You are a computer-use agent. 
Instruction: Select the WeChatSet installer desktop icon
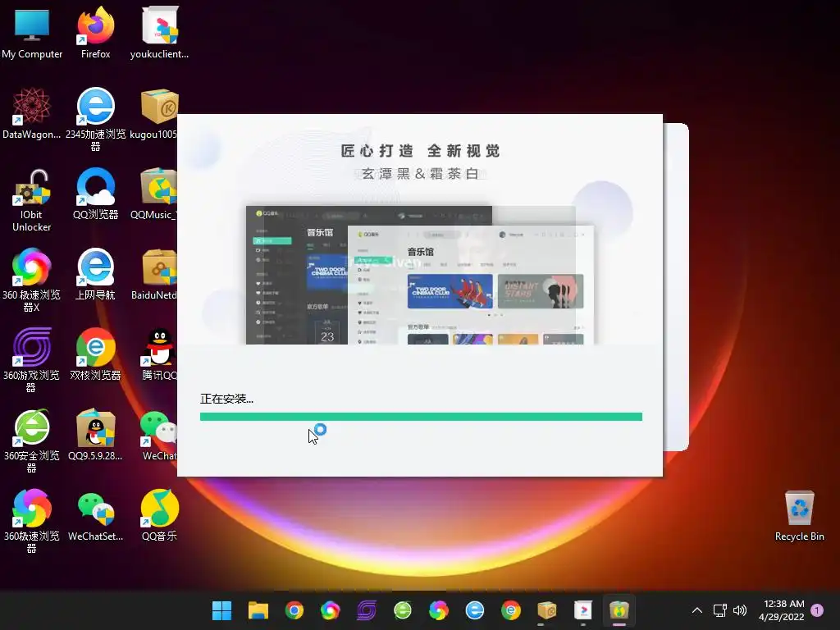click(x=95, y=515)
